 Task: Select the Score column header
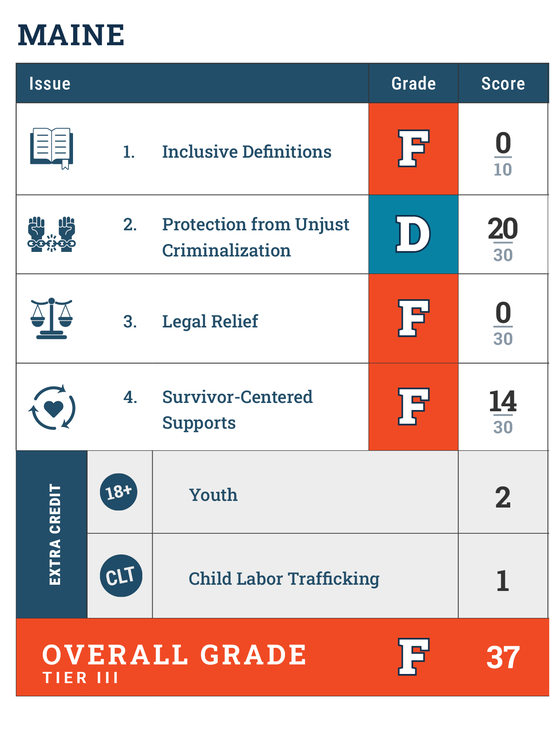tap(503, 83)
